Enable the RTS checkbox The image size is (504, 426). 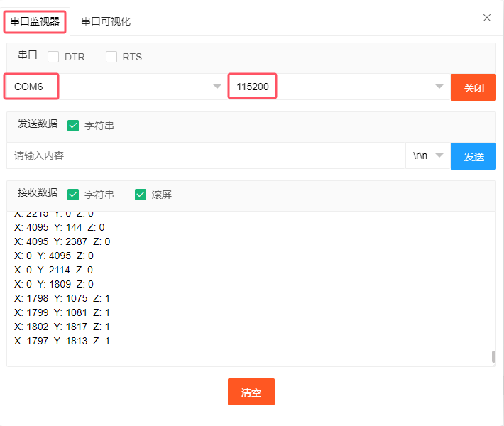(111, 57)
